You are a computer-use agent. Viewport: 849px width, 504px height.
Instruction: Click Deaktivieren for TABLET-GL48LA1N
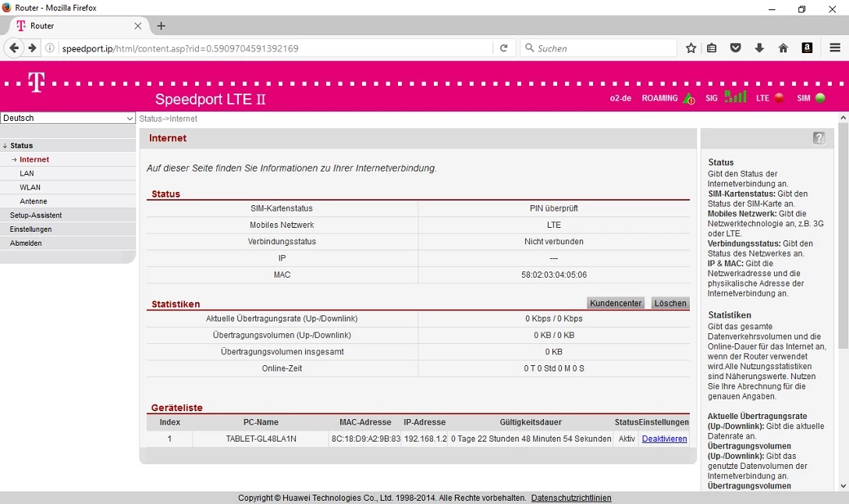(x=664, y=438)
